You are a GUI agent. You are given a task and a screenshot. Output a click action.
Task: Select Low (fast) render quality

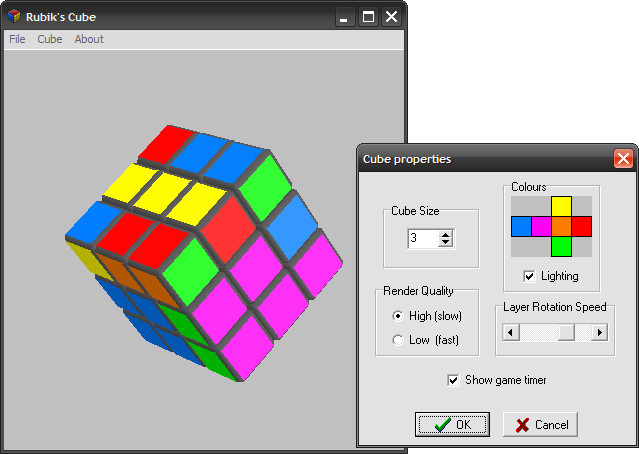[x=398, y=340]
